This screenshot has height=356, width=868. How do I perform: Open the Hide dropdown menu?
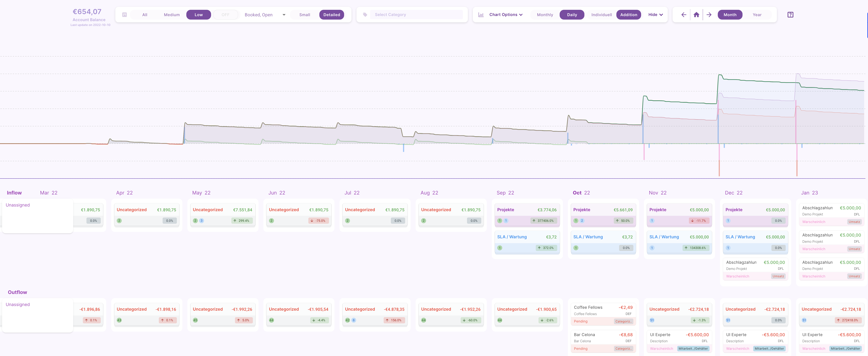(x=655, y=15)
